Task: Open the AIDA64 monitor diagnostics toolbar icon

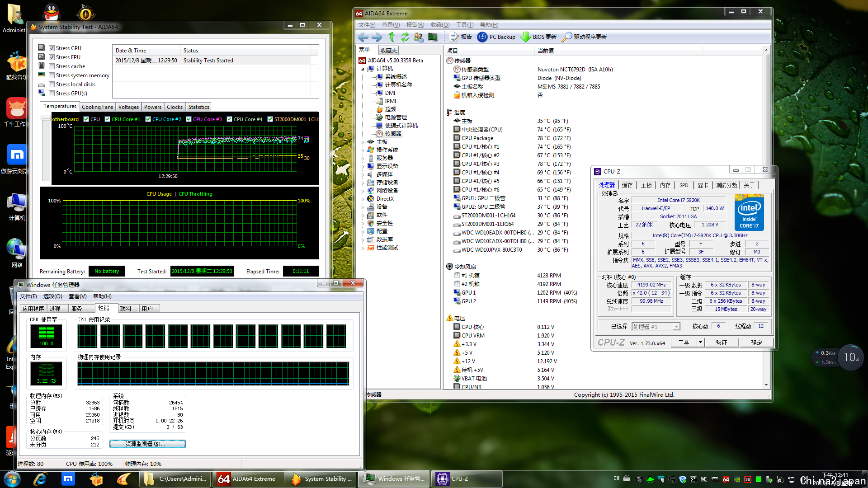Action: point(433,37)
